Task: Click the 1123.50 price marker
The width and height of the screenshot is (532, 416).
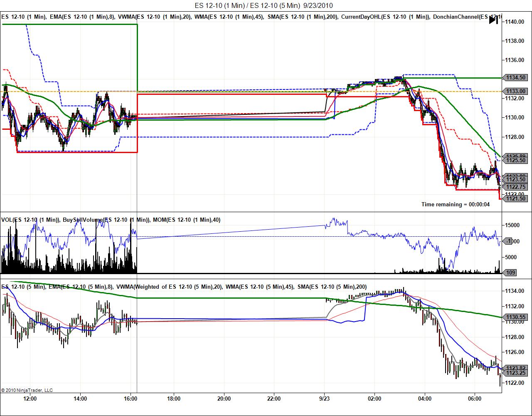Action: (x=516, y=179)
